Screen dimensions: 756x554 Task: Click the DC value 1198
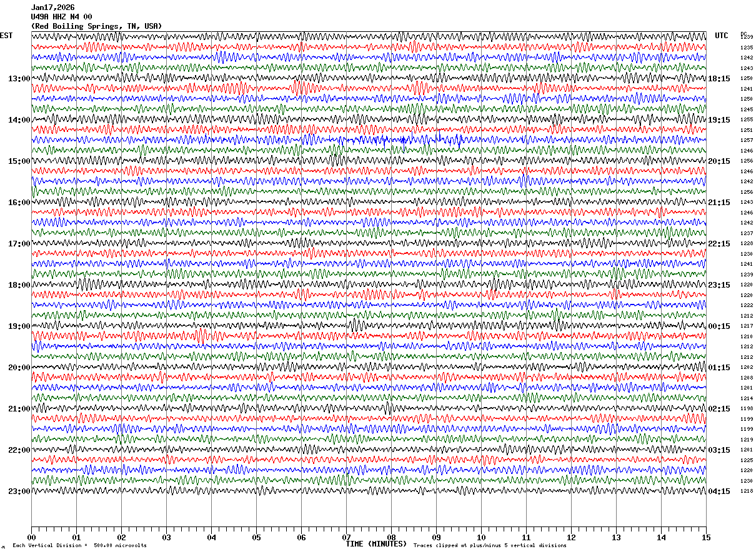tap(747, 408)
